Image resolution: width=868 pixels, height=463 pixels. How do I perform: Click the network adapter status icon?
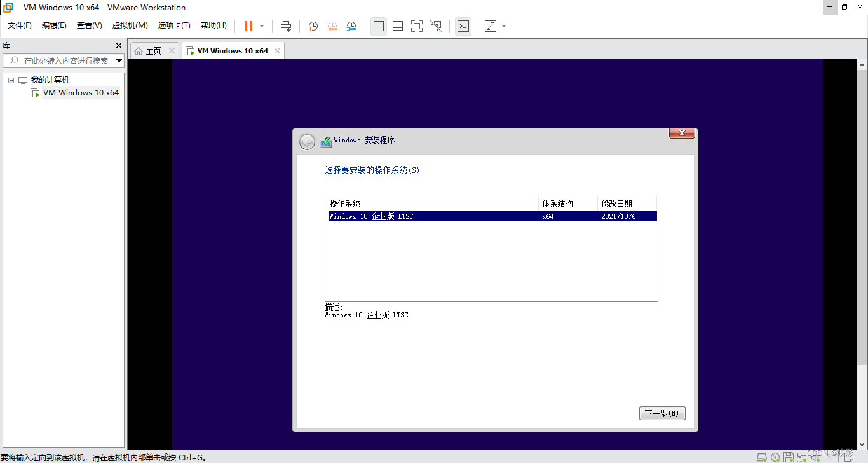802,457
